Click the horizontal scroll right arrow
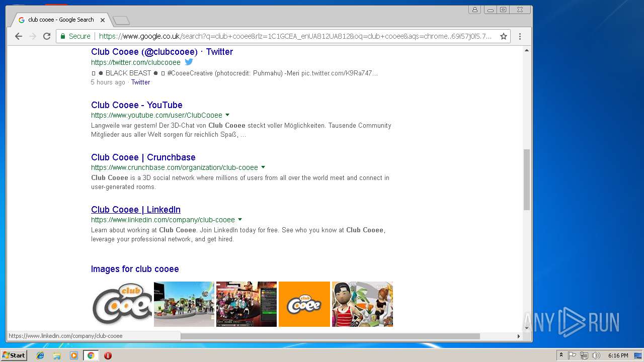This screenshot has height=362, width=644. [519, 336]
